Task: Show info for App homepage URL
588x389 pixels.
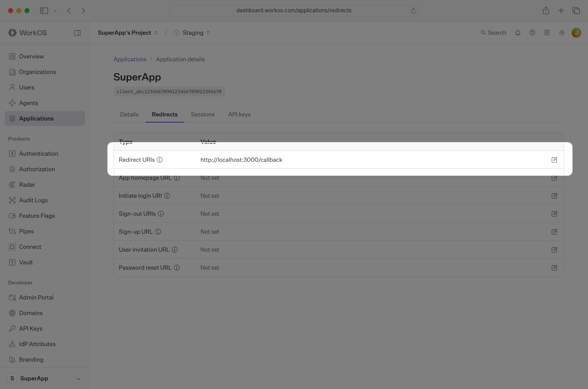Action: (177, 178)
